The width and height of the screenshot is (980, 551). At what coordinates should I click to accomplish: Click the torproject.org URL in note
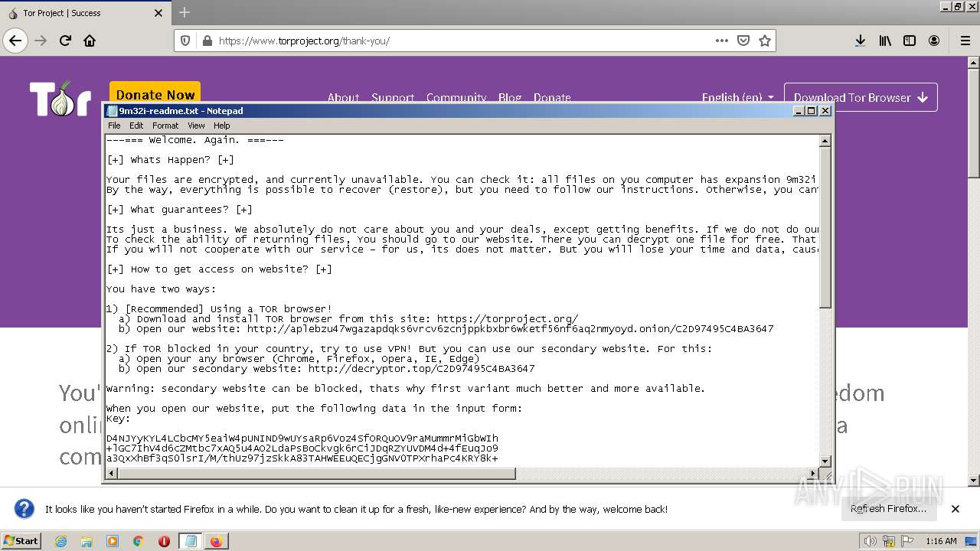point(508,318)
